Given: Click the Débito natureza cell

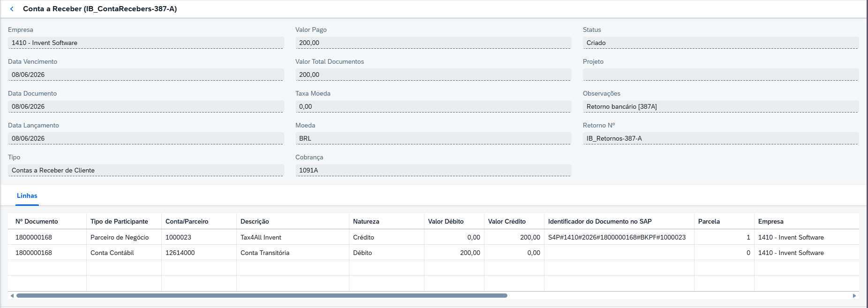Looking at the screenshot, I should click(x=387, y=253).
